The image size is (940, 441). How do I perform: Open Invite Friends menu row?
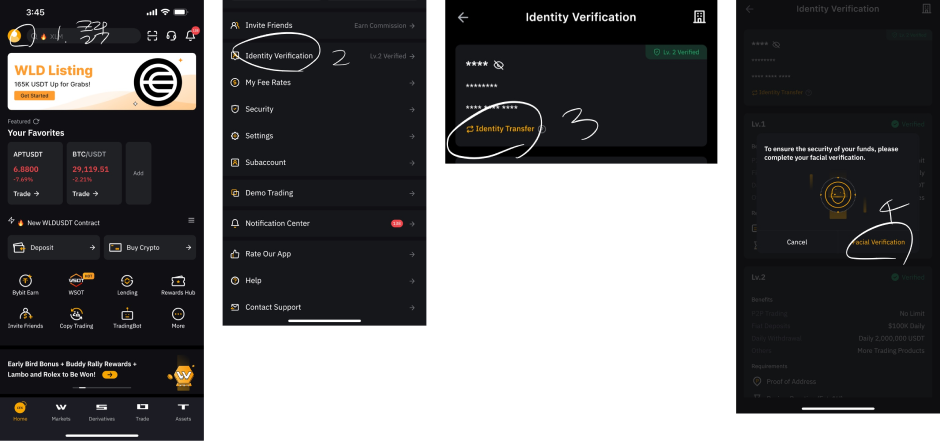[x=324, y=26]
